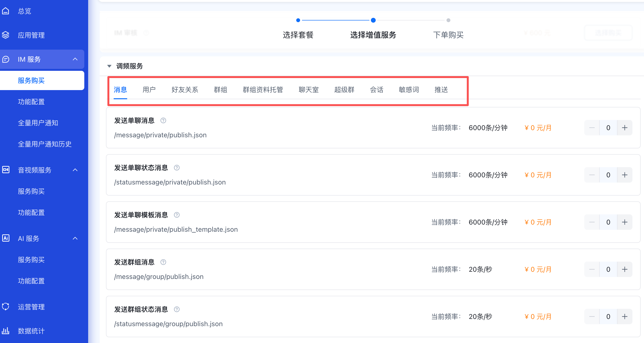Click the 选择套餐 step indicator dot
644x343 pixels.
pyautogui.click(x=298, y=20)
